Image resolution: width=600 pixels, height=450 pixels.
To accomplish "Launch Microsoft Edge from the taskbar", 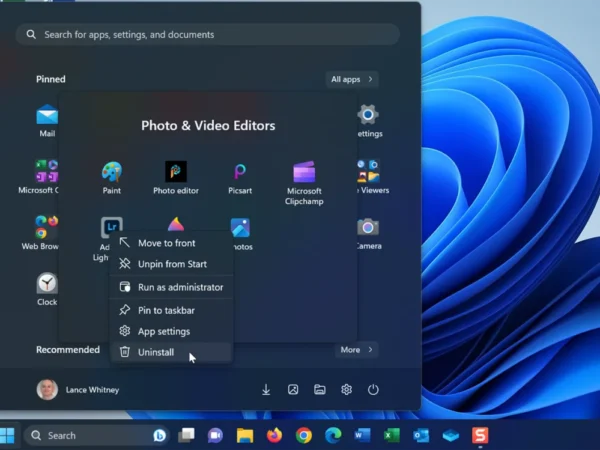I will [x=333, y=435].
